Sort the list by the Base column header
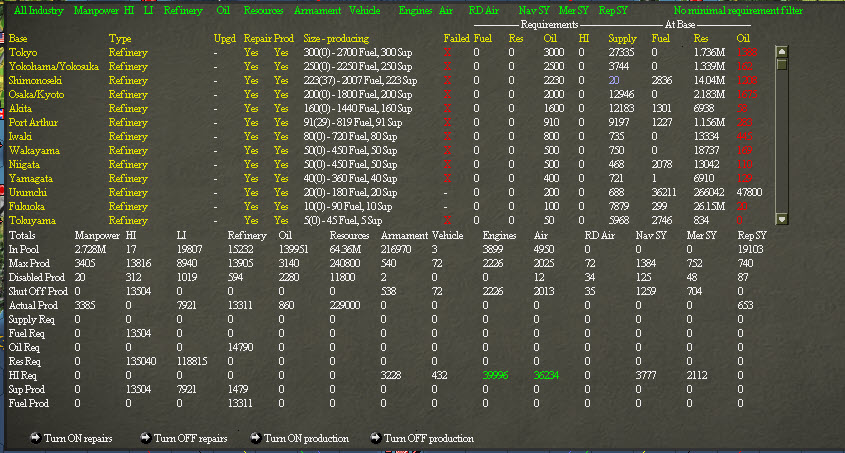Viewport: 845px width, 453px height. pyautogui.click(x=18, y=39)
